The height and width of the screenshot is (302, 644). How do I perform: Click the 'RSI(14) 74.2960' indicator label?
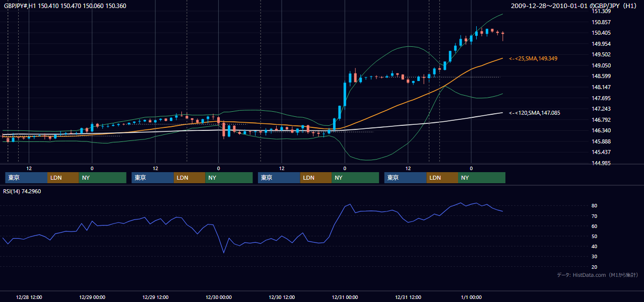[22, 191]
